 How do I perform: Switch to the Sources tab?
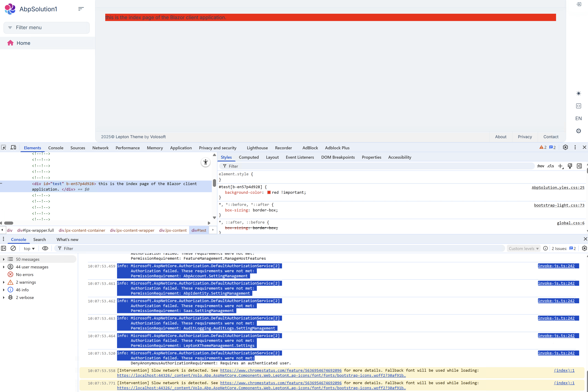point(78,148)
